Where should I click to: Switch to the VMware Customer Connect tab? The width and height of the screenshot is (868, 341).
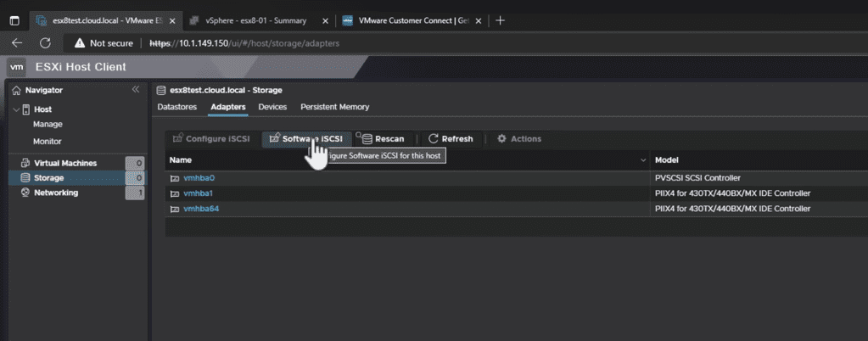click(412, 21)
